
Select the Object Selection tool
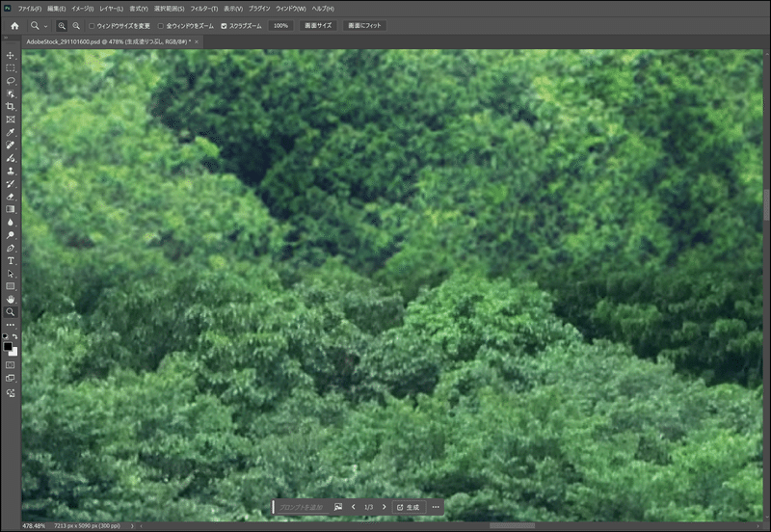11,93
